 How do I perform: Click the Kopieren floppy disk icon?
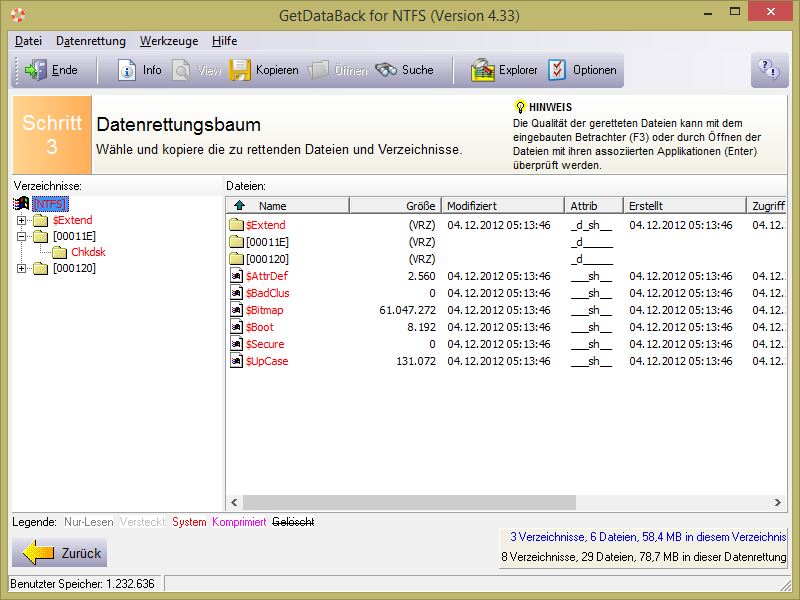pos(240,70)
